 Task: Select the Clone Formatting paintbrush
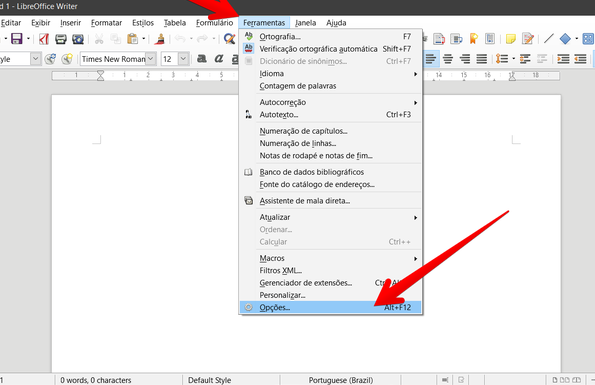pyautogui.click(x=160, y=39)
